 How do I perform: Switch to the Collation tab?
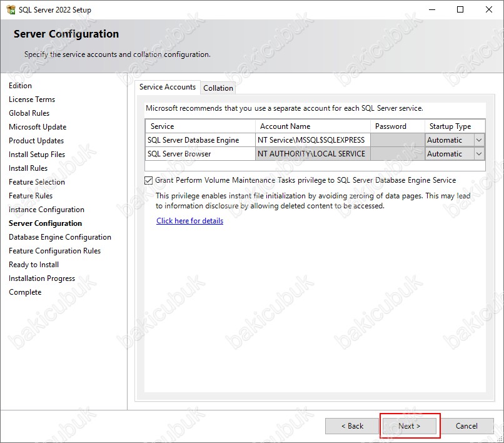click(218, 88)
